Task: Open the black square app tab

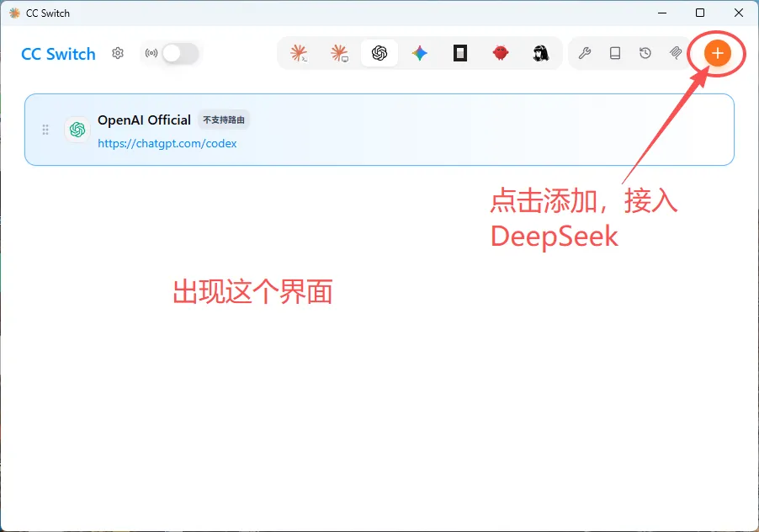Action: click(x=459, y=53)
